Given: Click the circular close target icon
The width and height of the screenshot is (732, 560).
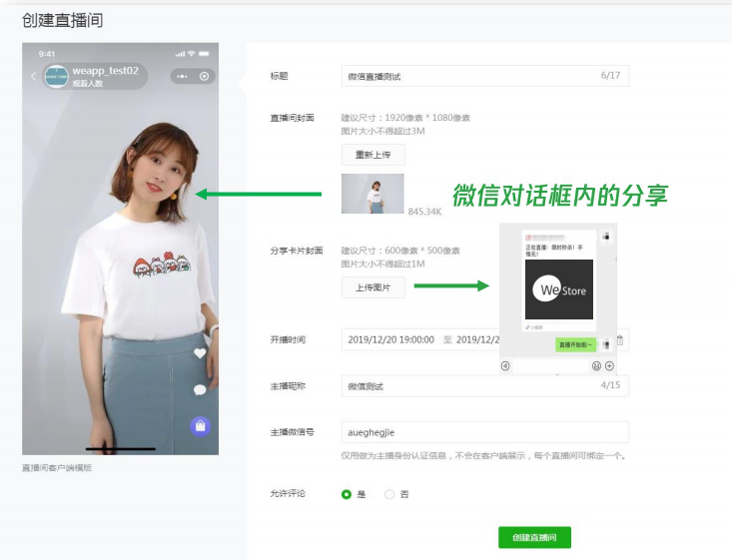Looking at the screenshot, I should coord(205,76).
